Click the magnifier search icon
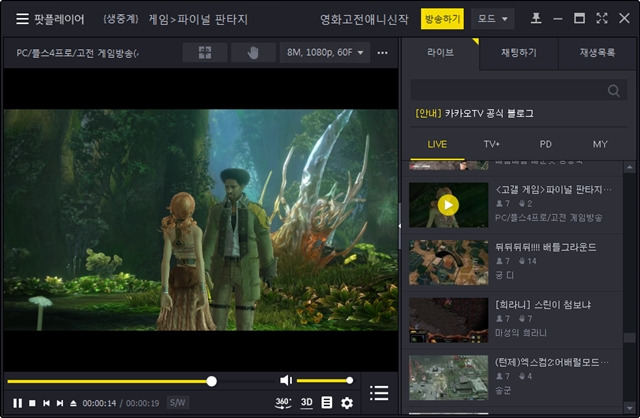Screen dimensions: 640x418 614,90
